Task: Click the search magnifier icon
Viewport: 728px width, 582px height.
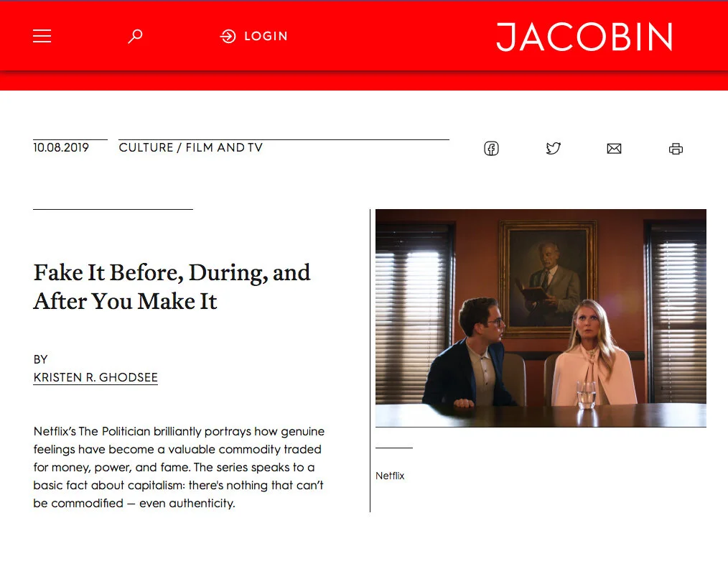Action: pos(135,36)
